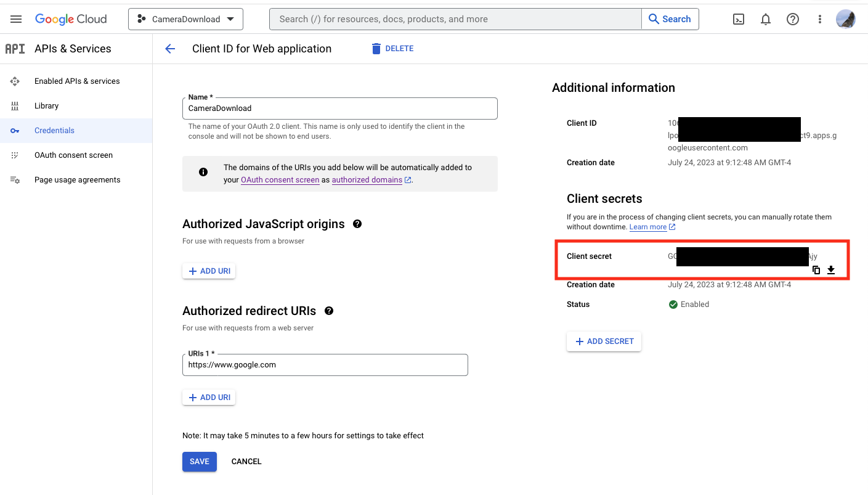Open the help question mark menu
Image resolution: width=868 pixels, height=495 pixels.
click(x=793, y=19)
